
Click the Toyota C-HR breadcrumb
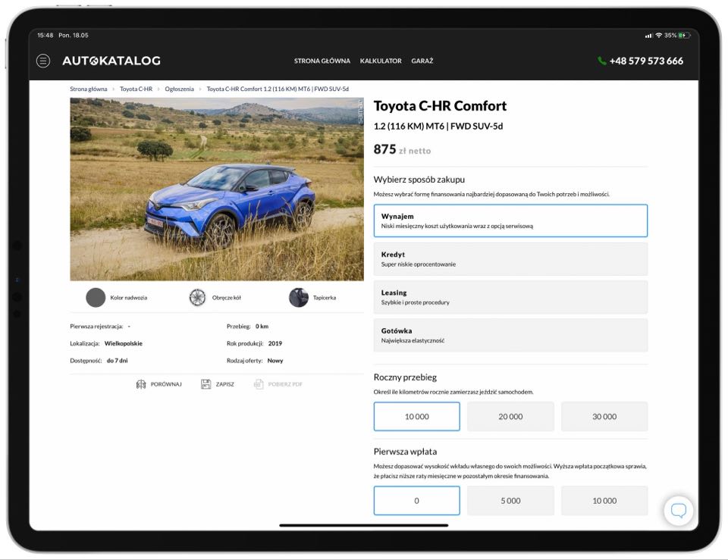[x=136, y=89]
